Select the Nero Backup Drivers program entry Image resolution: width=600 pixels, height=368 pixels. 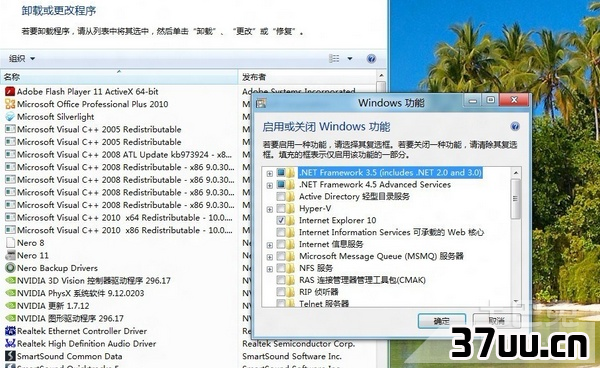point(57,268)
